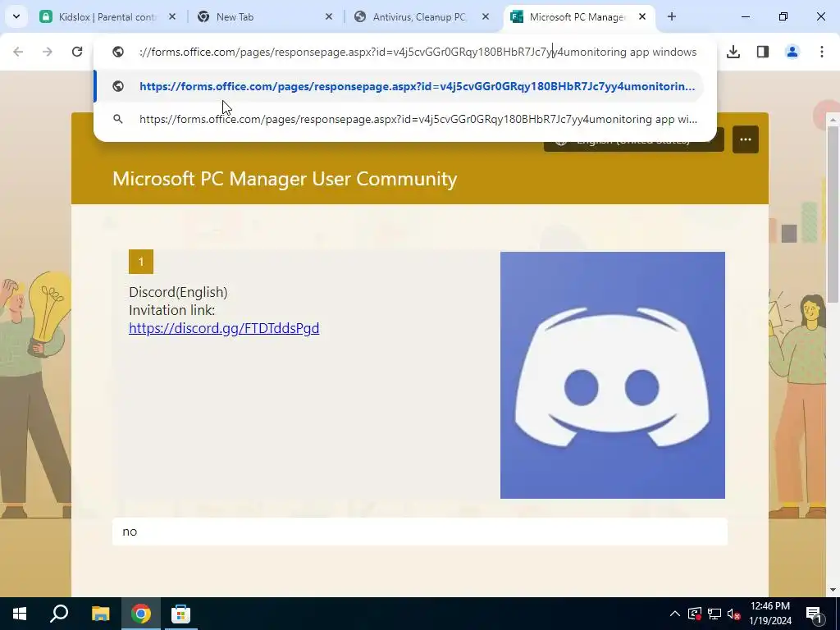The width and height of the screenshot is (840, 630).
Task: Open the network status tray icon
Action: pyautogui.click(x=714, y=614)
